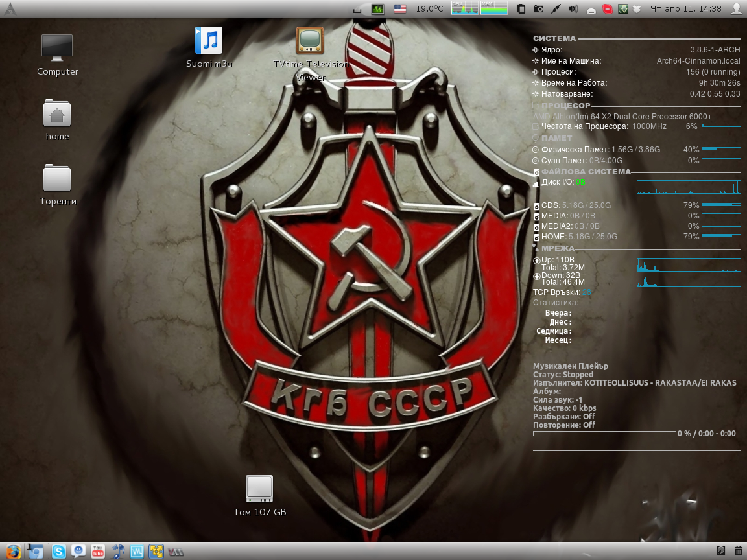This screenshot has width=747, height=560.
Task: Select the Computer desktop icon
Action: tap(57, 54)
